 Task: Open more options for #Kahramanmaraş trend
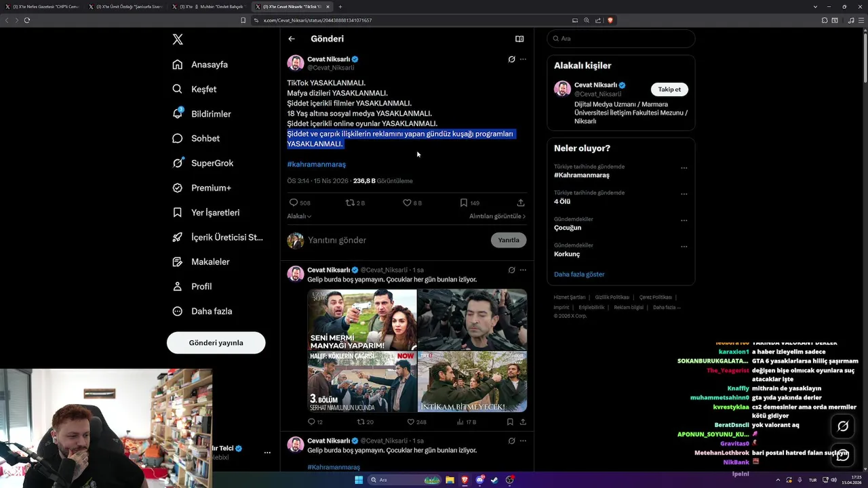point(684,168)
